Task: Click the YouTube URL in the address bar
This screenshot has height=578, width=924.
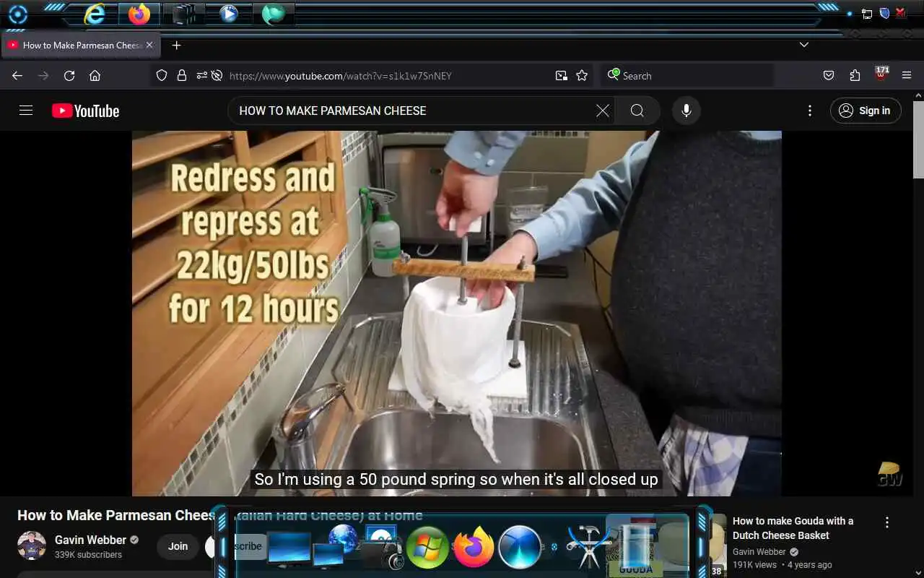Action: click(x=340, y=76)
